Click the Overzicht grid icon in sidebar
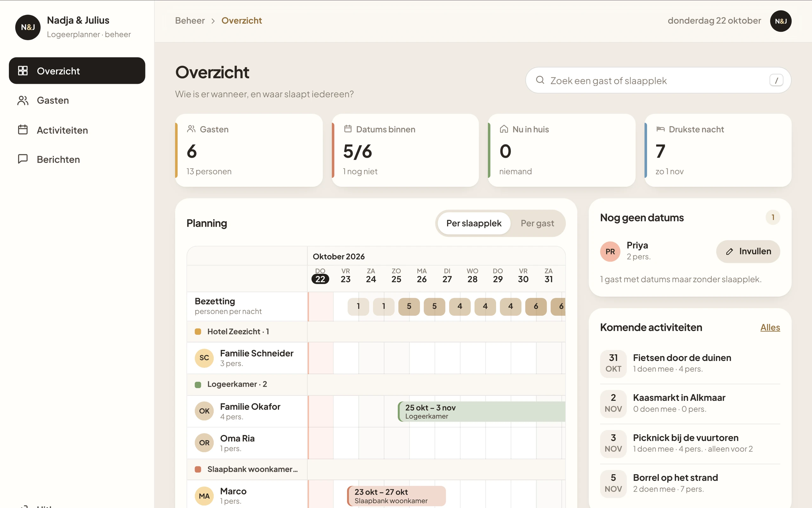Screen dimensions: 812x508 (x=23, y=70)
